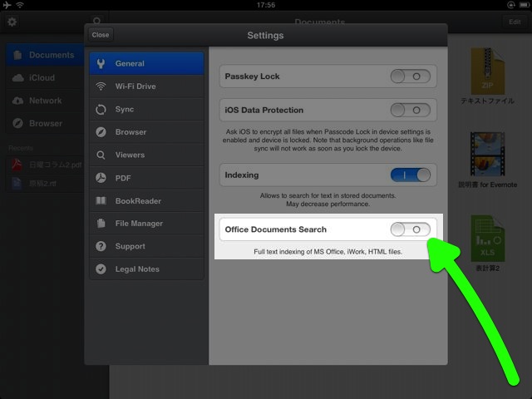Screen dimensions: 532x399
Task: Close the Settings panel
Action: [x=101, y=35]
